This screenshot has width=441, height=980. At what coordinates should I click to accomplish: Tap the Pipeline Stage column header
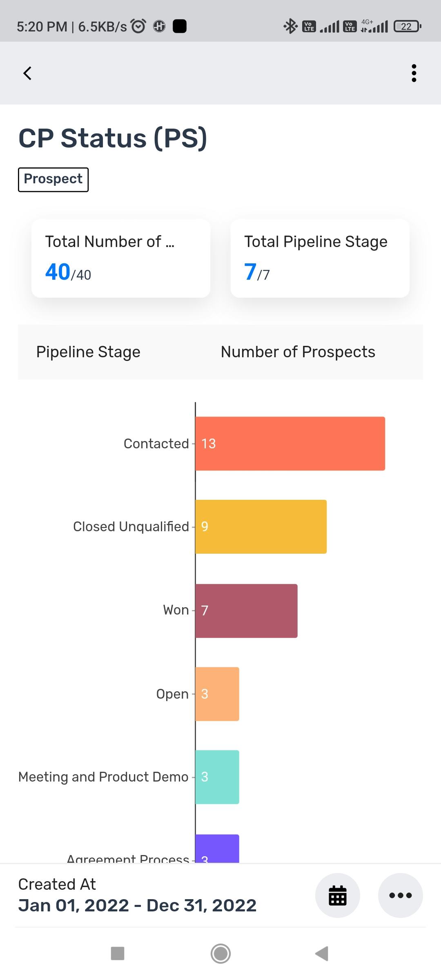click(88, 352)
